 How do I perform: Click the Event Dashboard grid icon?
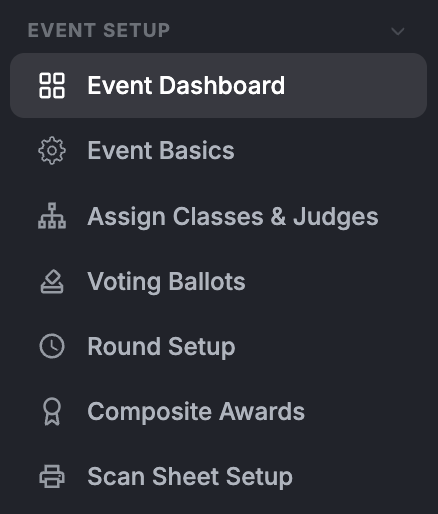tap(52, 86)
